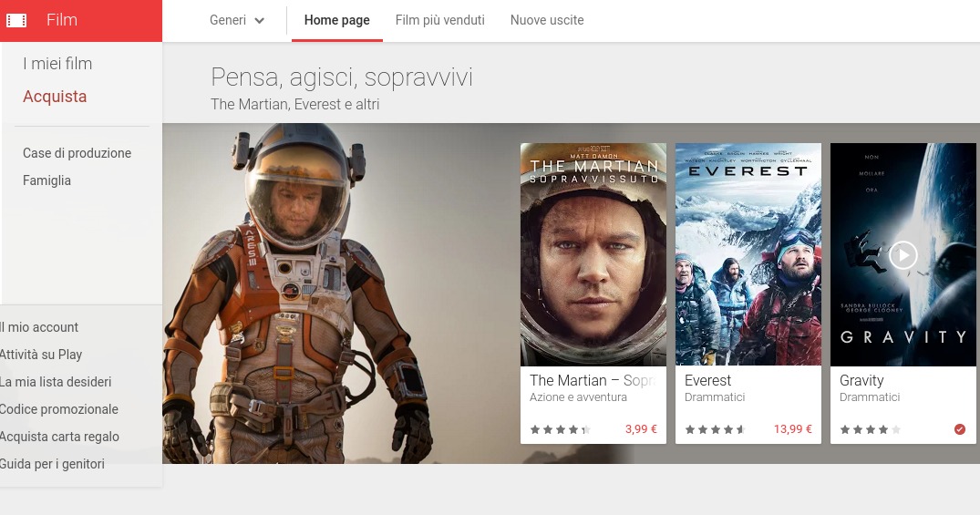Click Azione e avventura genre label
Image resolution: width=980 pixels, height=515 pixels.
click(578, 397)
